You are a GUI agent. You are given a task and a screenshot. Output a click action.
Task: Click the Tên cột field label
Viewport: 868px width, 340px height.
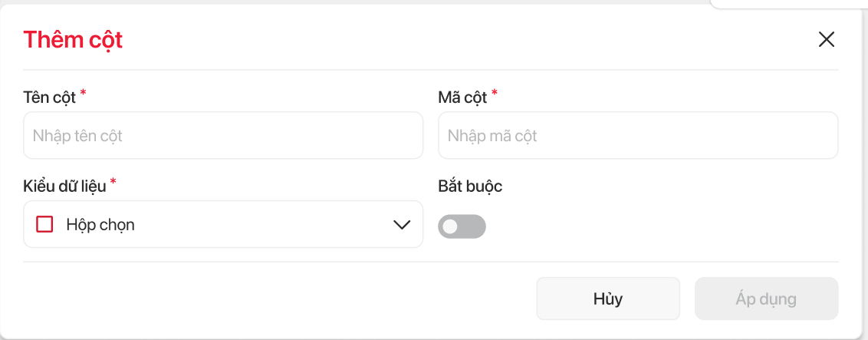[x=50, y=97]
